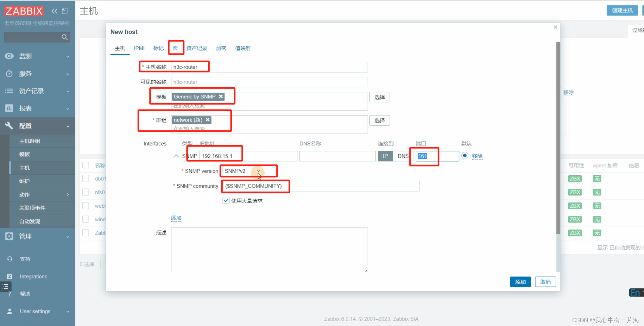Screen dimensions: 644x326
Task: Tick the db01 host row checkbox
Action: coord(85,179)
